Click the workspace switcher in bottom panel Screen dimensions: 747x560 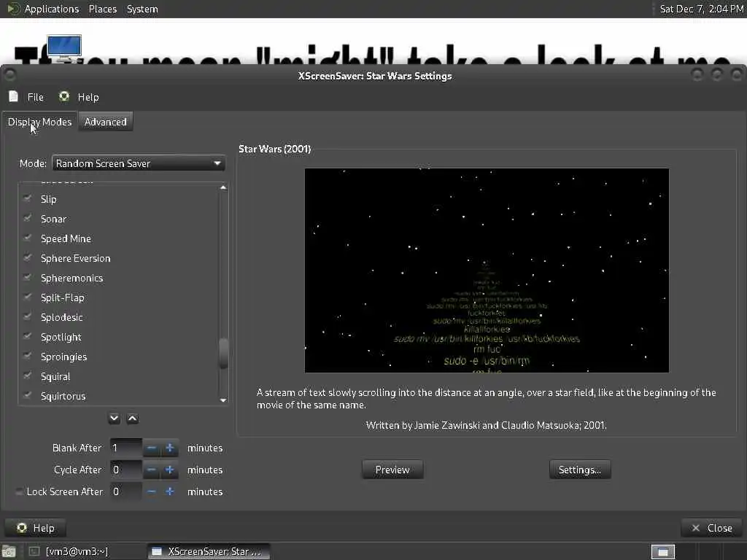point(662,552)
